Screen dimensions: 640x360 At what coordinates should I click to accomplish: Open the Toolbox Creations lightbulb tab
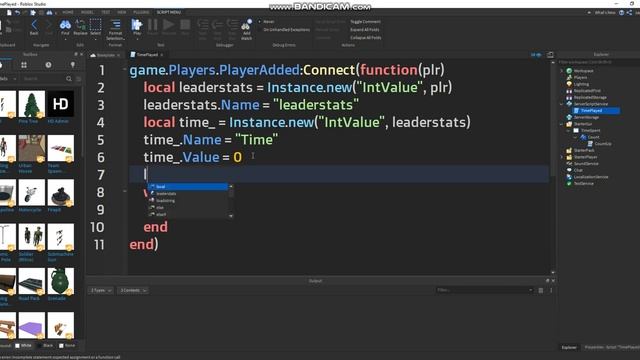73,65
